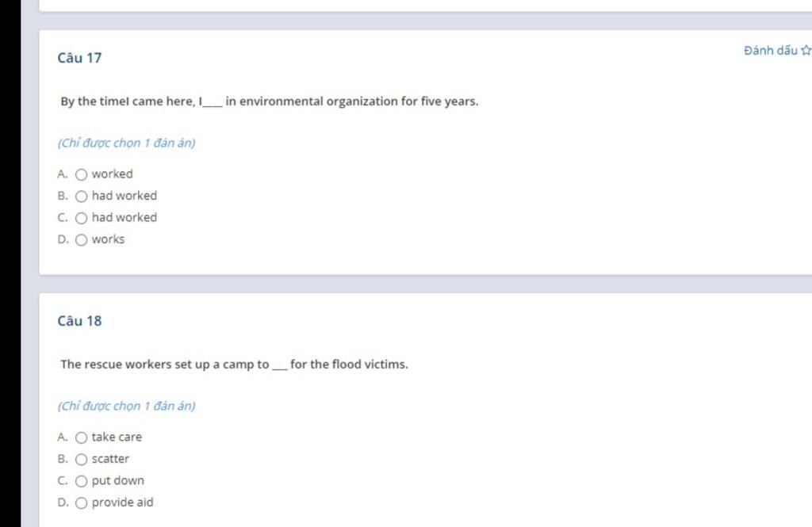Select option A 'worked' in Câu 17
Image resolution: width=812 pixels, height=527 pixels.
coord(82,174)
